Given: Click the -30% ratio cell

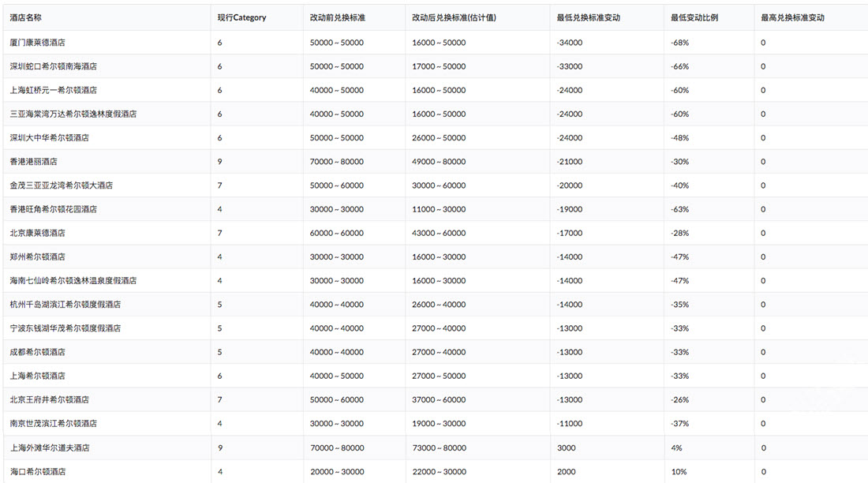Looking at the screenshot, I should tap(679, 161).
